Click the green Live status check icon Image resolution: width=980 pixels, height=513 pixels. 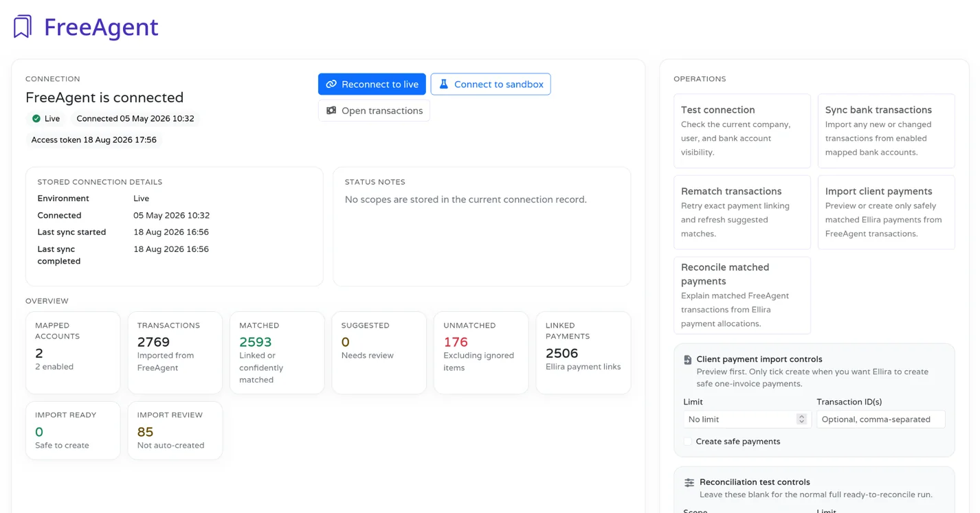coord(36,119)
